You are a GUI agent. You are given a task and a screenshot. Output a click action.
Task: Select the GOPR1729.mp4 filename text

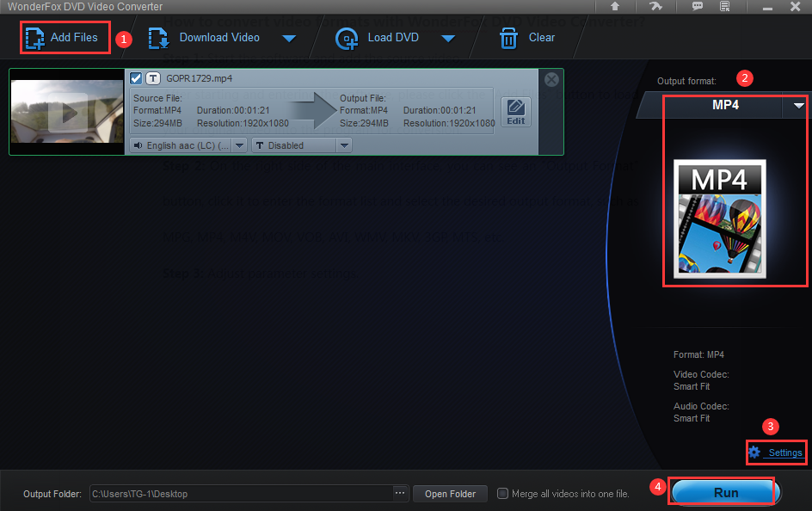(199, 78)
